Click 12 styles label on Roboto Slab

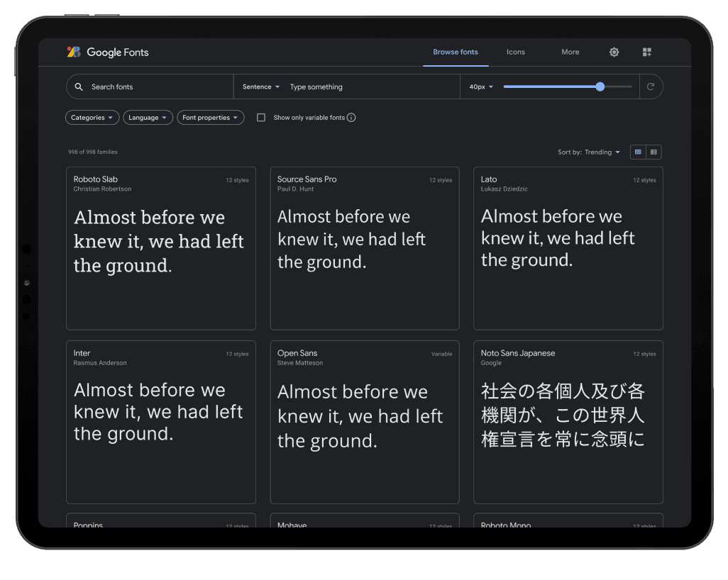pyautogui.click(x=237, y=180)
